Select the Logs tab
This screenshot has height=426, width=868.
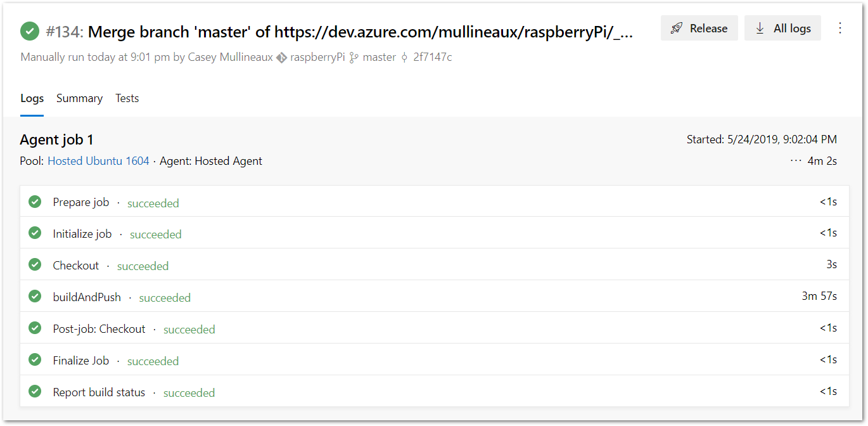[x=32, y=98]
